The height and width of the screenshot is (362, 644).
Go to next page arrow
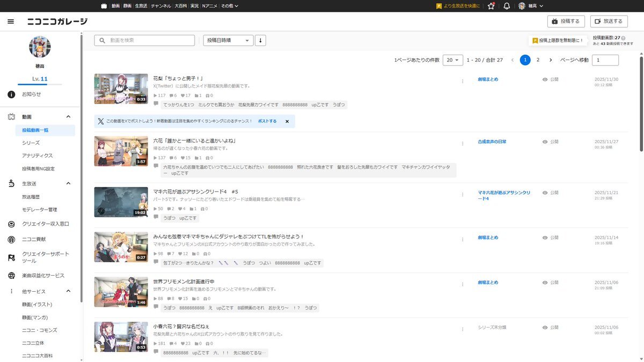coord(551,60)
